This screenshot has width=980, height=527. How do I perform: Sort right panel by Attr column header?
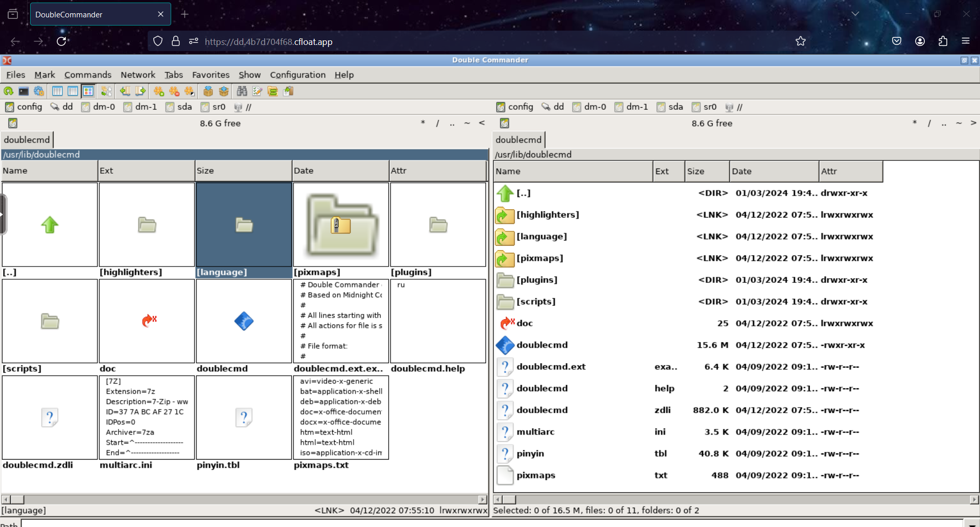tap(851, 172)
